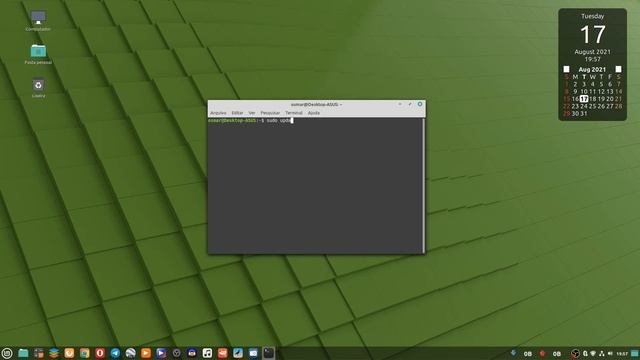Maximize the terminal window
This screenshot has height=360, width=640.
[410, 104]
